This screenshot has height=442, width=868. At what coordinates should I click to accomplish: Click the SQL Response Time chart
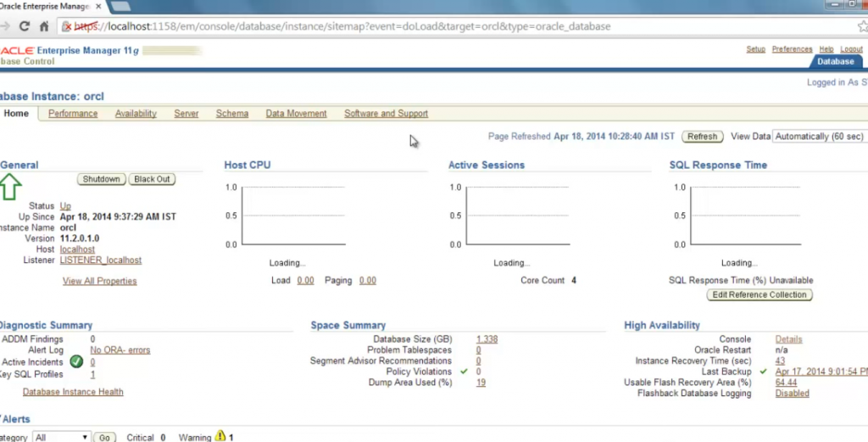(745, 215)
